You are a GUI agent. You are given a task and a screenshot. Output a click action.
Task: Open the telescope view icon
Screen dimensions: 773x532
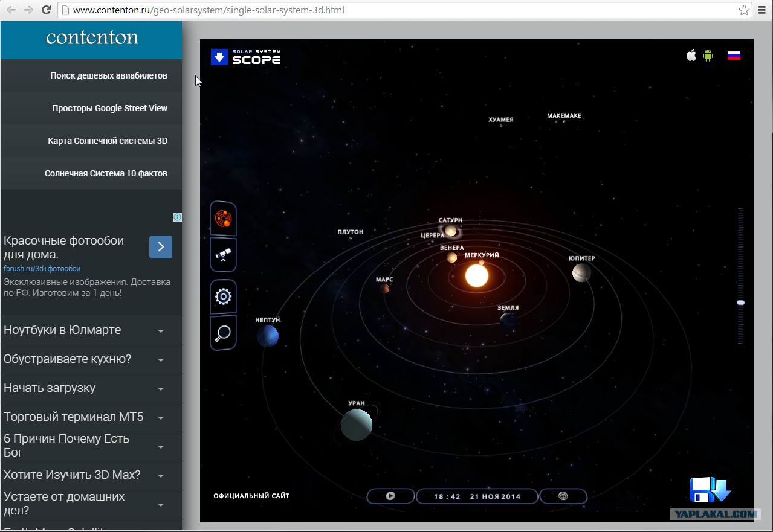point(223,254)
